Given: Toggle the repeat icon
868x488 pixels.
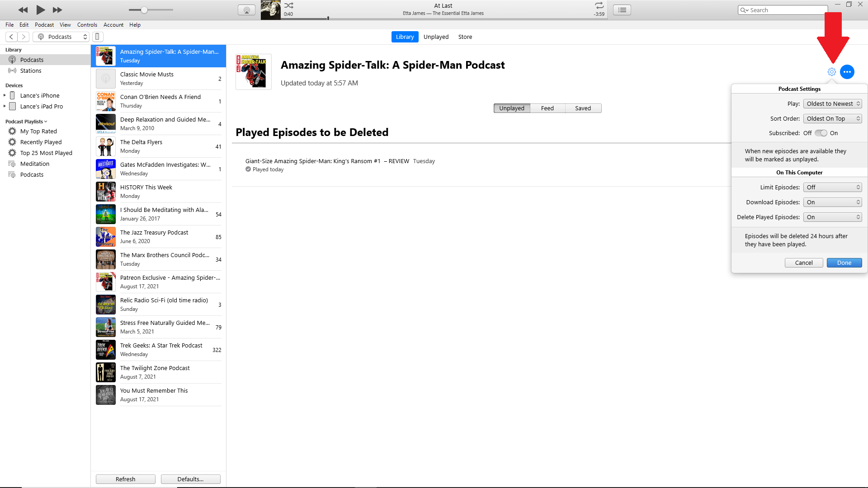Looking at the screenshot, I should 599,5.
